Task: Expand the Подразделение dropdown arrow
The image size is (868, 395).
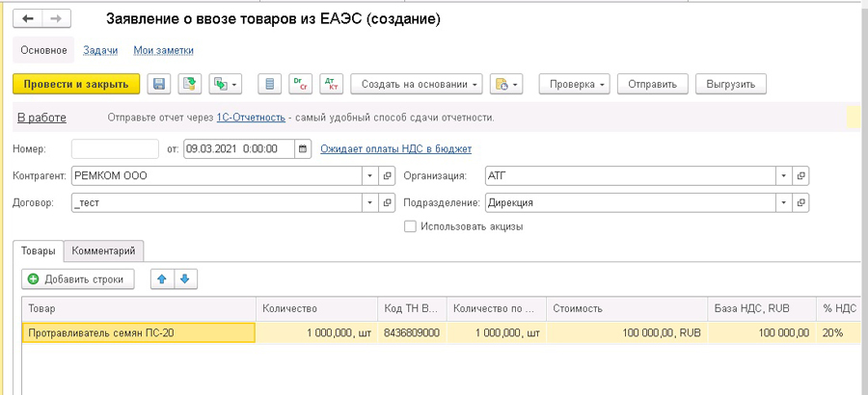Action: click(x=784, y=202)
